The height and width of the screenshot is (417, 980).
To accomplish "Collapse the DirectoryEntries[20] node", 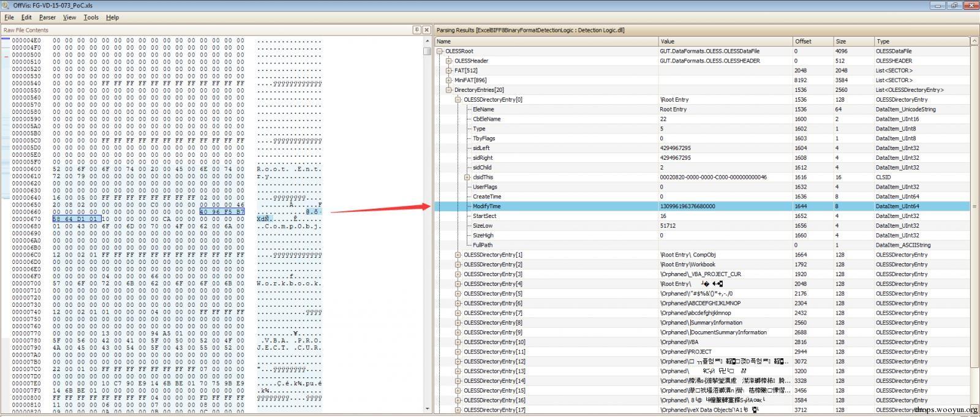I will click(x=448, y=90).
